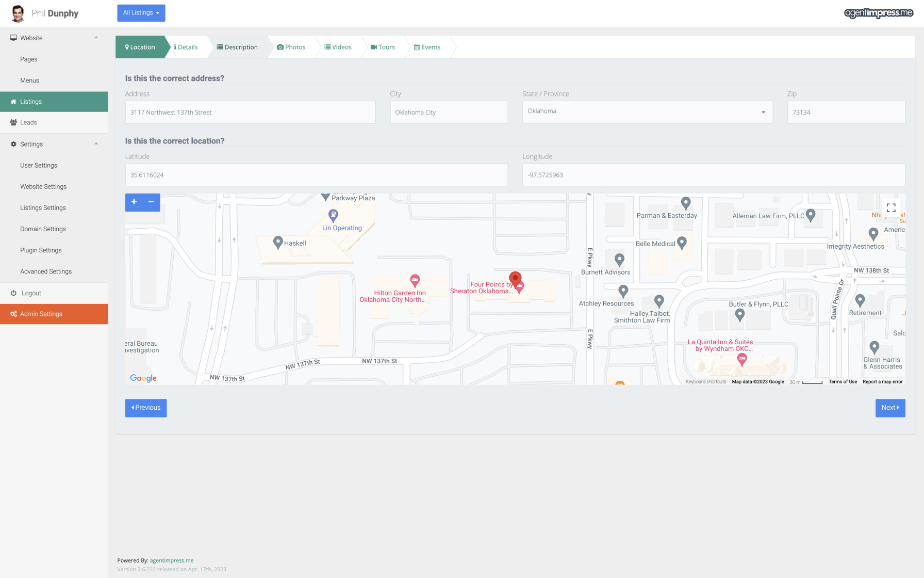Viewport: 924px width, 578px height.
Task: Toggle fullscreen map view
Action: click(891, 208)
